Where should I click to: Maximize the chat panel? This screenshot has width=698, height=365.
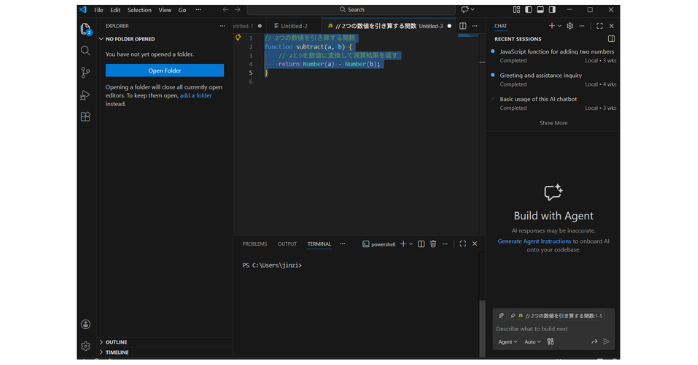pos(600,26)
